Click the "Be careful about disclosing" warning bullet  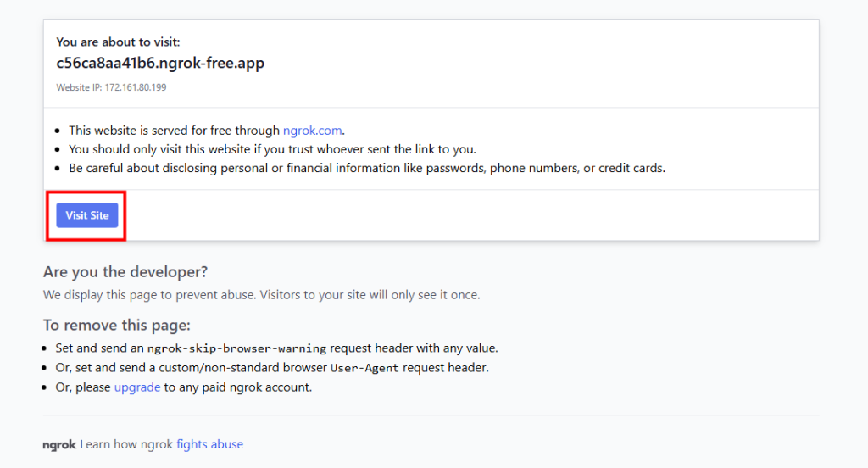click(x=366, y=168)
